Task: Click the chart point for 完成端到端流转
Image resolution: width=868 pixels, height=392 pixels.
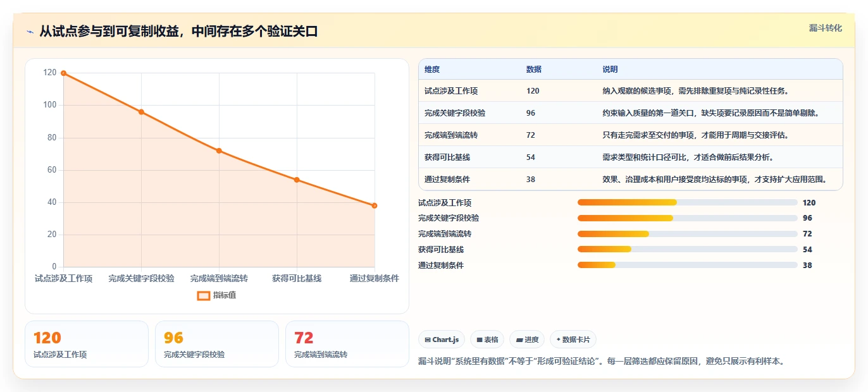Action: point(219,150)
